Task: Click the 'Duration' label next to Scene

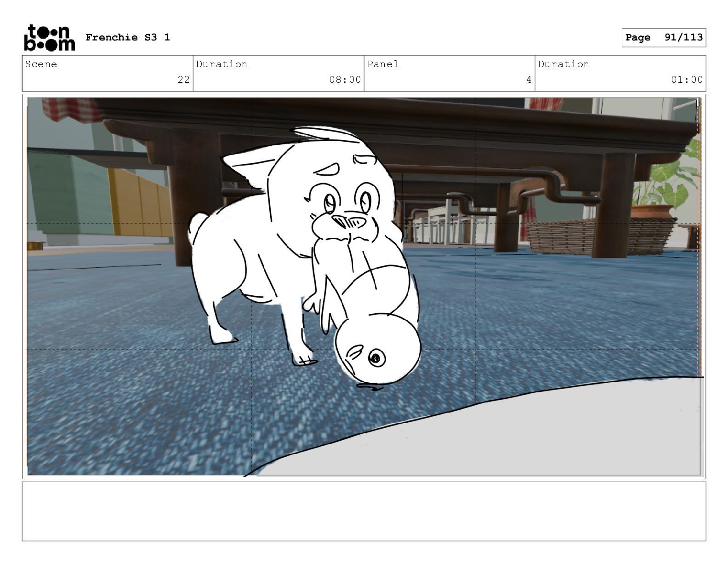Action: (x=222, y=64)
